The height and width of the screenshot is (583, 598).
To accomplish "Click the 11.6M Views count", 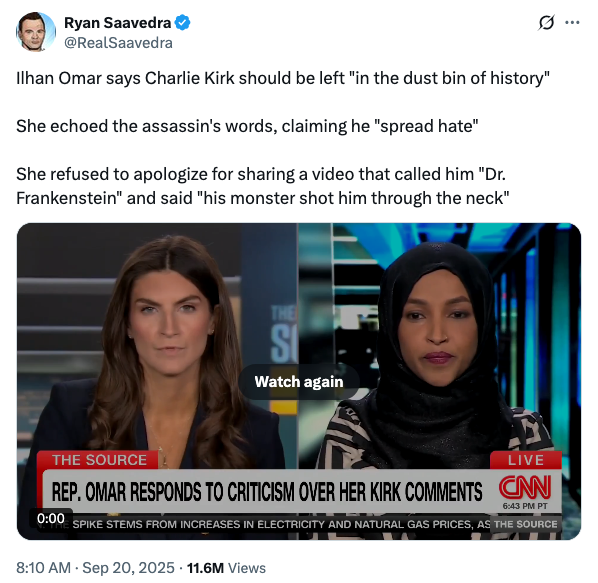I will tap(227, 568).
